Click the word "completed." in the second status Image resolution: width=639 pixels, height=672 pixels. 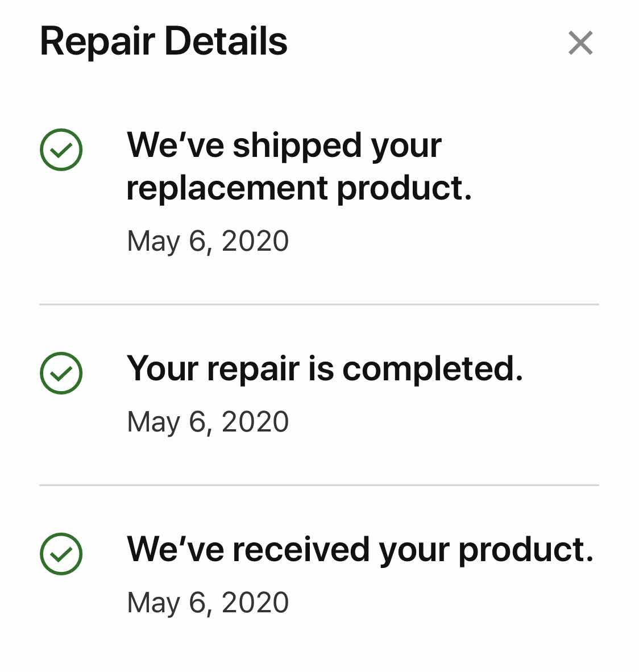pos(433,370)
